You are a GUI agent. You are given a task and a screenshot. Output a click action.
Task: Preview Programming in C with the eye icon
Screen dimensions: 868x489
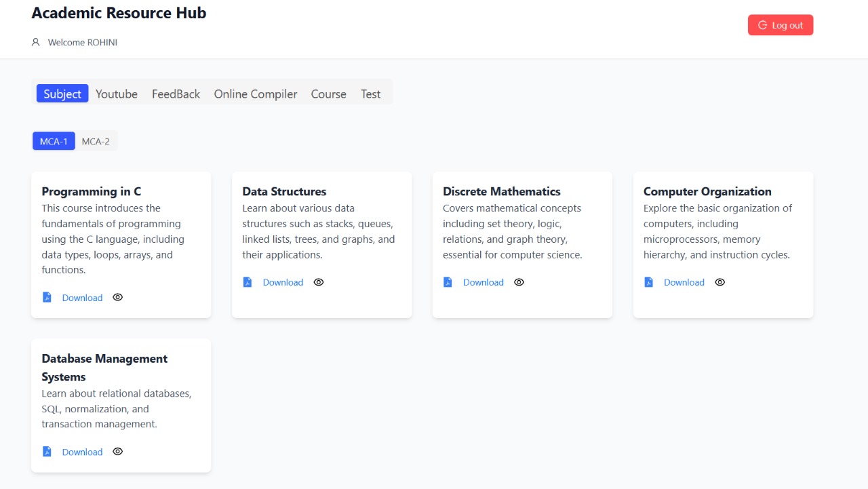coord(118,297)
